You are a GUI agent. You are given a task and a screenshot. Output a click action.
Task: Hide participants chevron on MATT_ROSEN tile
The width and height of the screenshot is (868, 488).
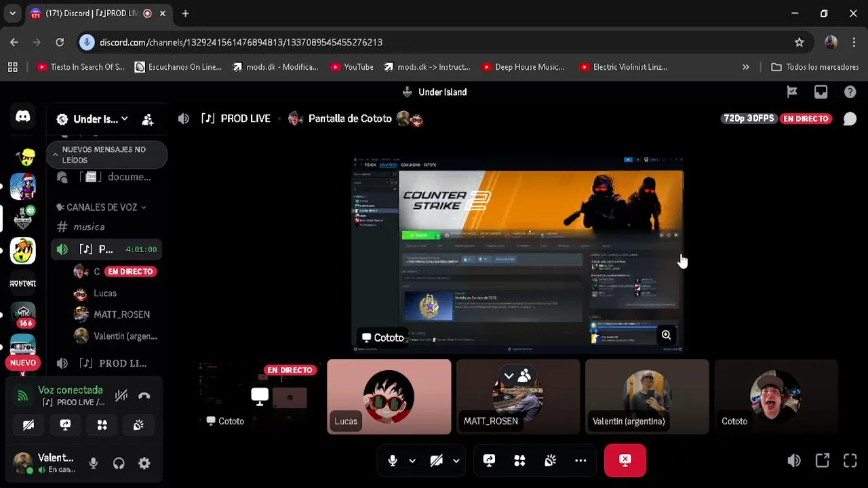509,375
